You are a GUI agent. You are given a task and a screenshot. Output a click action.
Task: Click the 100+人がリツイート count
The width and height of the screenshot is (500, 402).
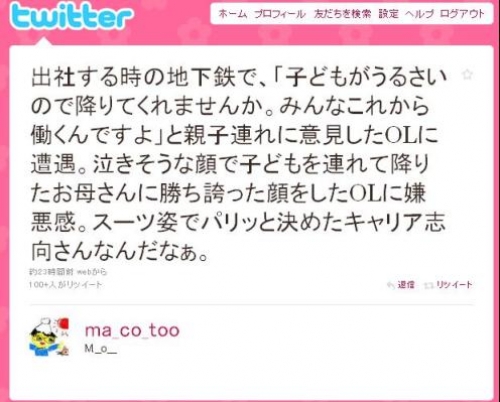[x=65, y=285]
